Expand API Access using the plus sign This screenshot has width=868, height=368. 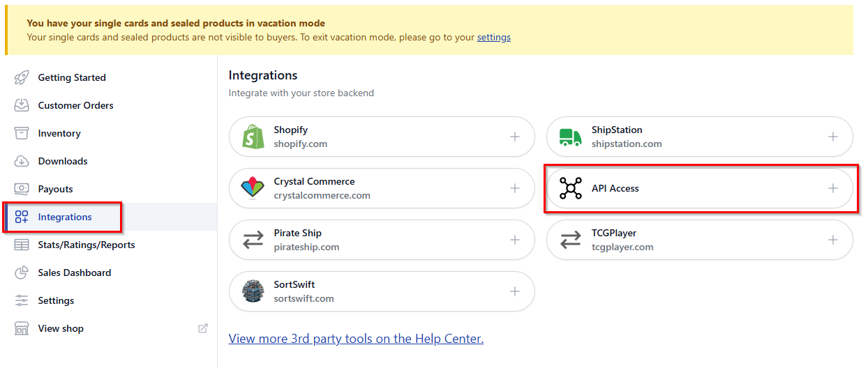[x=833, y=188]
